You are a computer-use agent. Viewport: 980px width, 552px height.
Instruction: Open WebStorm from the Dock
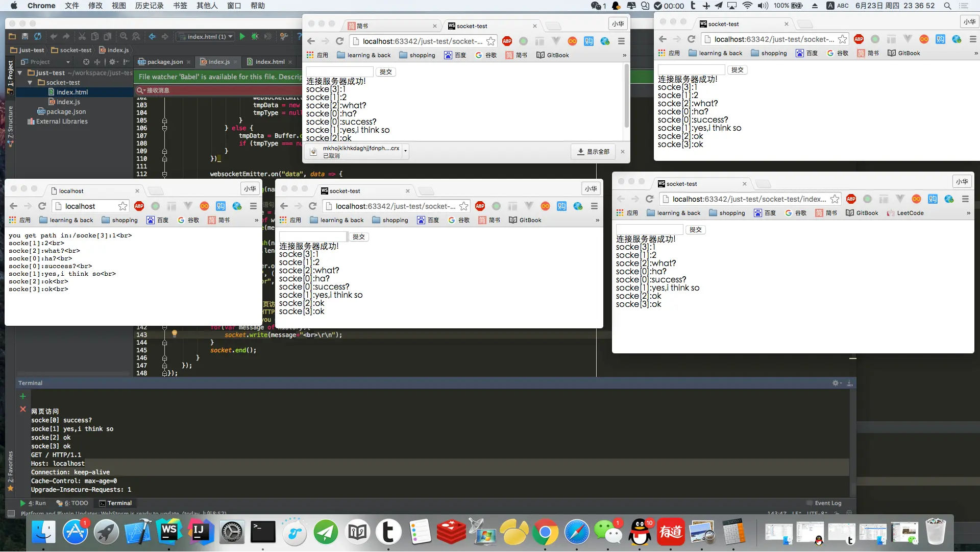tap(169, 532)
